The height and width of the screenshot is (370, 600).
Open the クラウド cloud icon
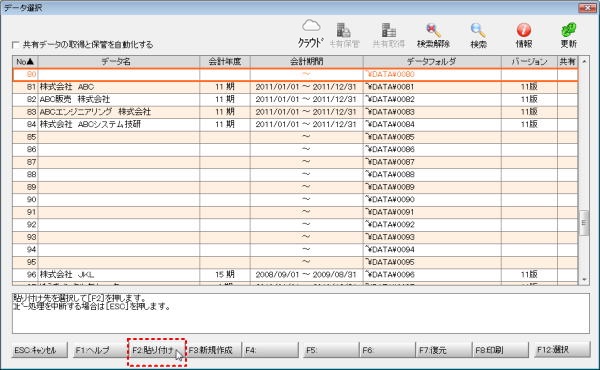(311, 34)
